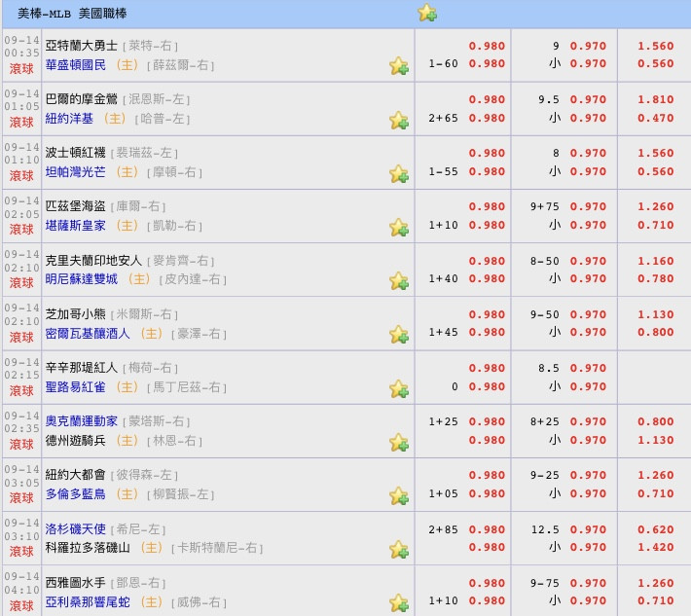Screen dimensions: 691x616
Task: Select 2+65 handicap odds 0.980 for 紐約洋基
Action: click(487, 118)
